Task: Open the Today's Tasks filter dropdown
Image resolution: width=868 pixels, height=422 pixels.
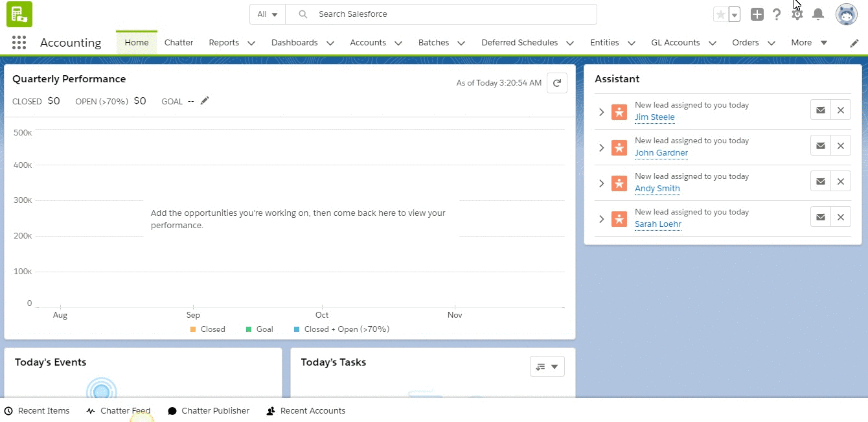Action: 547,366
